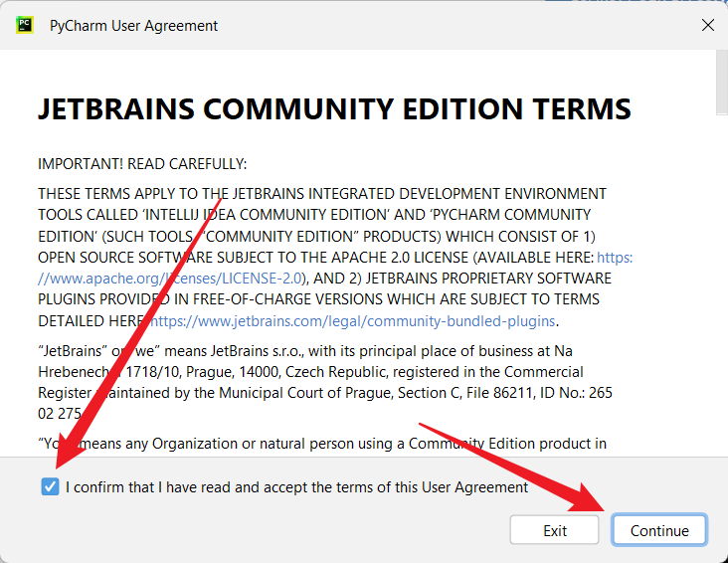The image size is (728, 563).
Task: Click the 'PyCharm User Agreement' window title
Action: click(x=133, y=26)
